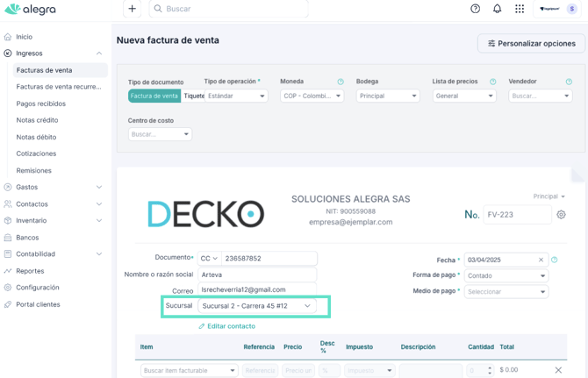Open the Bodega Principal dropdown
588x378 pixels.
coord(388,96)
